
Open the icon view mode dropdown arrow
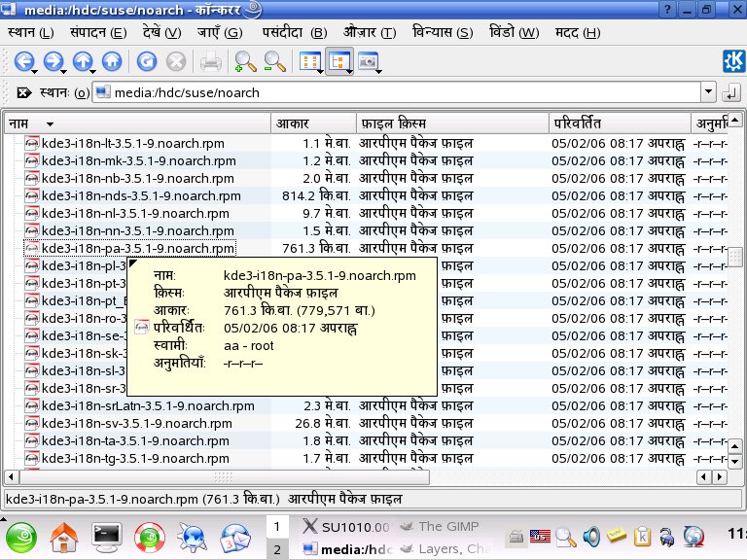click(x=321, y=71)
